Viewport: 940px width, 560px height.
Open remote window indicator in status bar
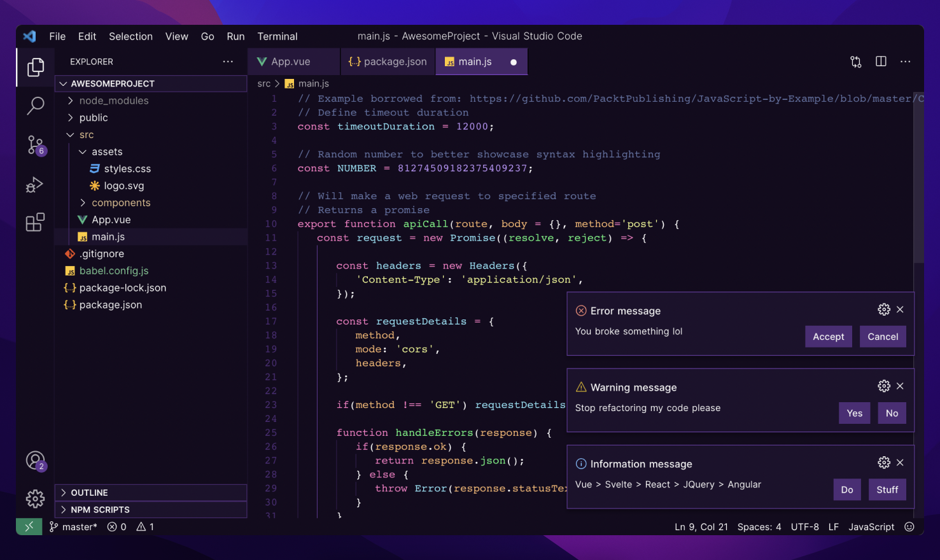[29, 527]
